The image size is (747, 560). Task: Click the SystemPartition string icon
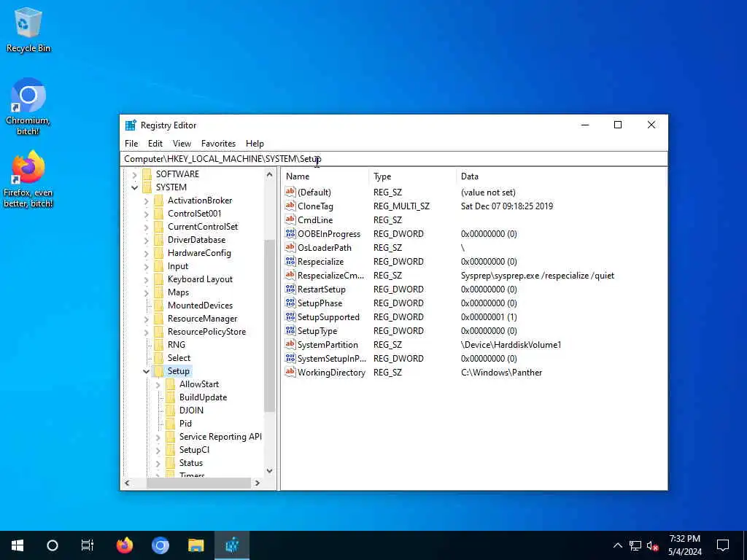click(290, 344)
